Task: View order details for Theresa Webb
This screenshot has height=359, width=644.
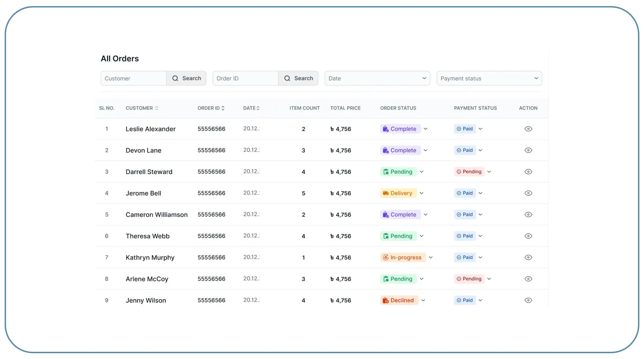Action: tap(528, 236)
